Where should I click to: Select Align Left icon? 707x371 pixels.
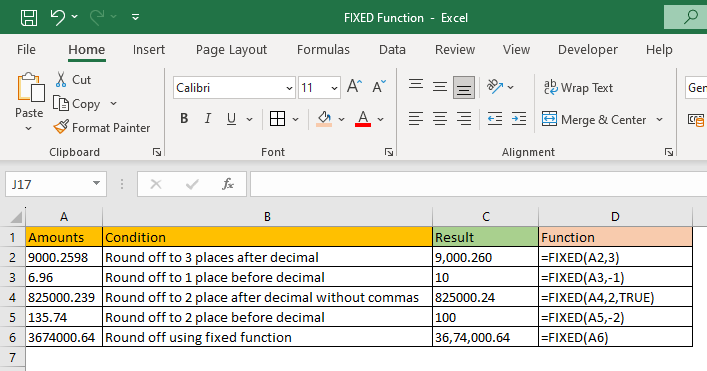click(416, 119)
